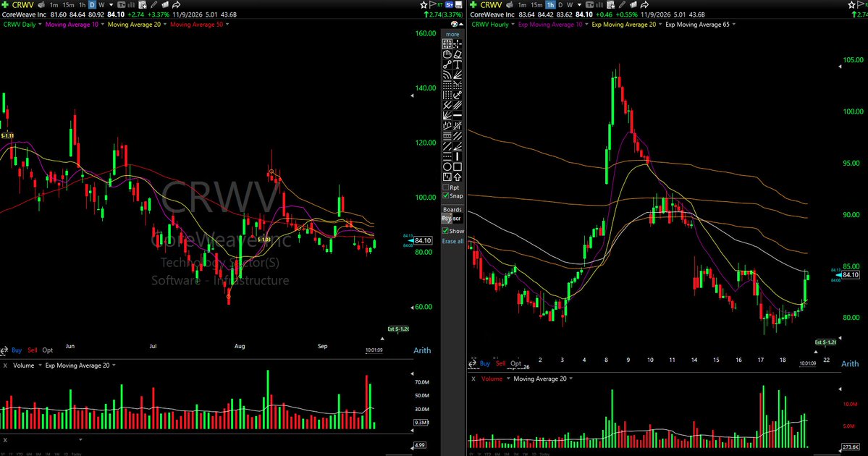This screenshot has height=456, width=868.
Task: Click the green plus icon on left chart
Action: point(5,5)
